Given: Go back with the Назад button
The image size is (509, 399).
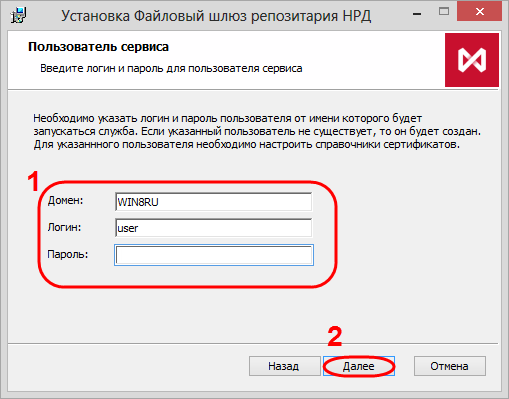Looking at the screenshot, I should pyautogui.click(x=285, y=366).
